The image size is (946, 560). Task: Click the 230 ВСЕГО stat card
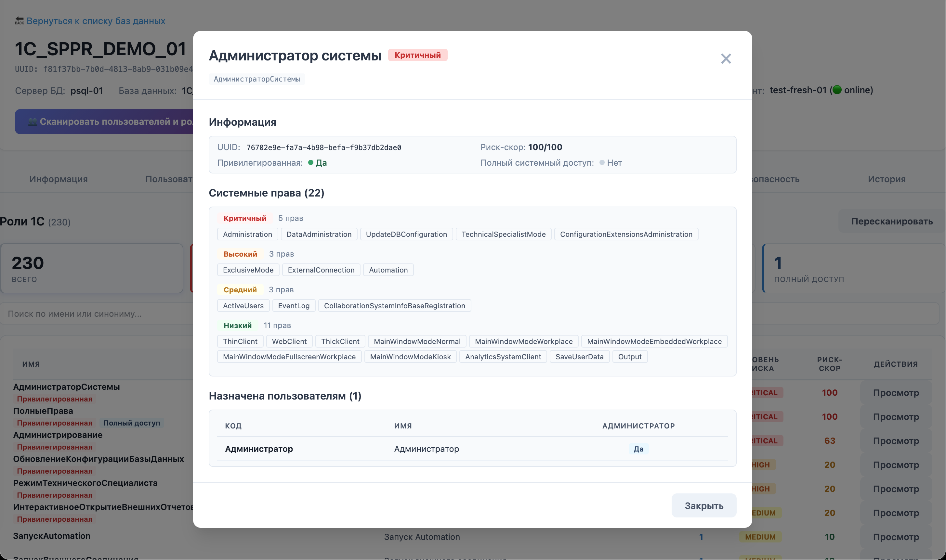[92, 268]
